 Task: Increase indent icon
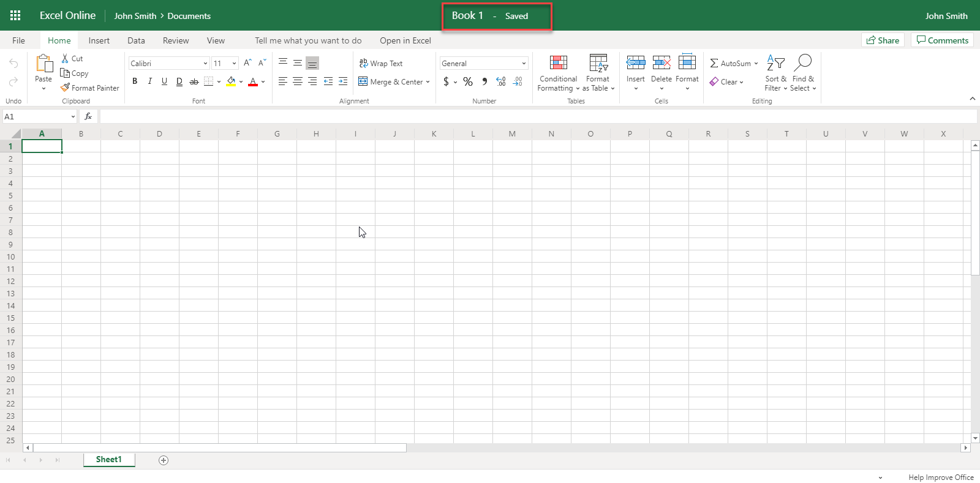click(343, 81)
